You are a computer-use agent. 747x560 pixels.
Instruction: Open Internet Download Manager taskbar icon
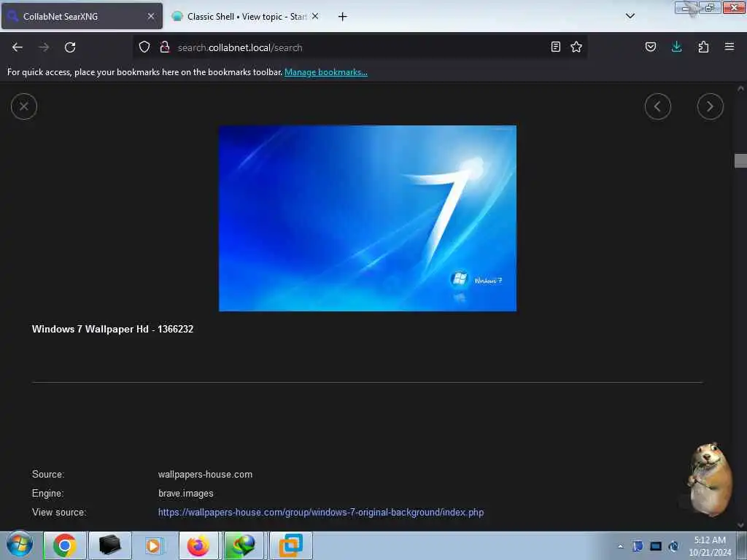coord(244,545)
